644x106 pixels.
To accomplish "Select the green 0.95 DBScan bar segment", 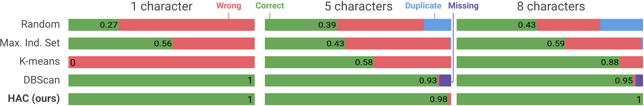I will (x=545, y=81).
